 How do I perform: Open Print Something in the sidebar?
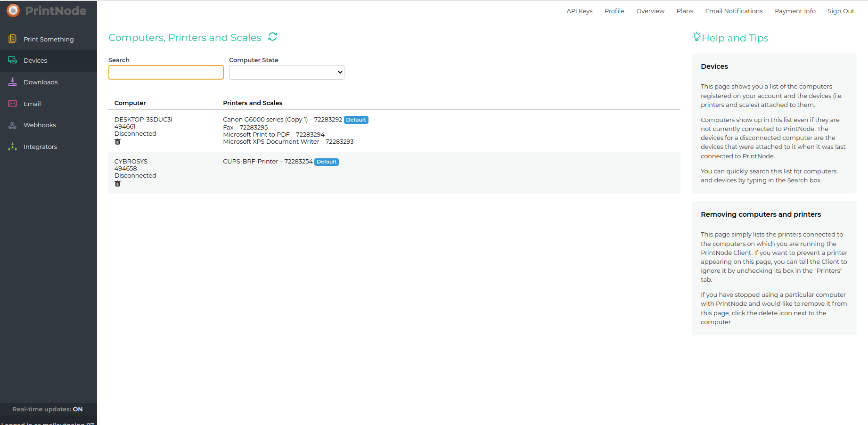point(49,39)
